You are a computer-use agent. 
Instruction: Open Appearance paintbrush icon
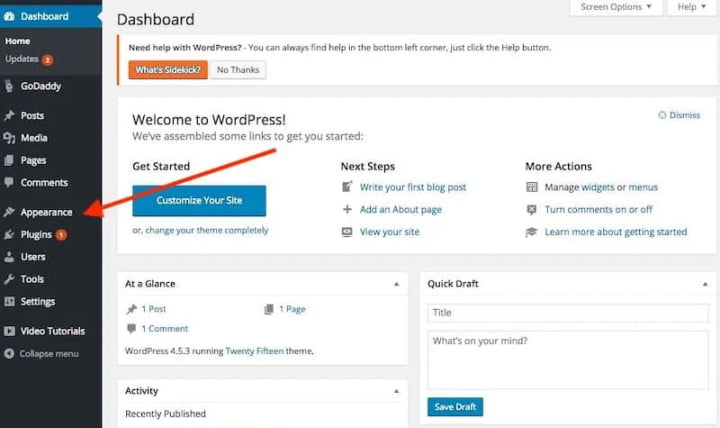(9, 212)
